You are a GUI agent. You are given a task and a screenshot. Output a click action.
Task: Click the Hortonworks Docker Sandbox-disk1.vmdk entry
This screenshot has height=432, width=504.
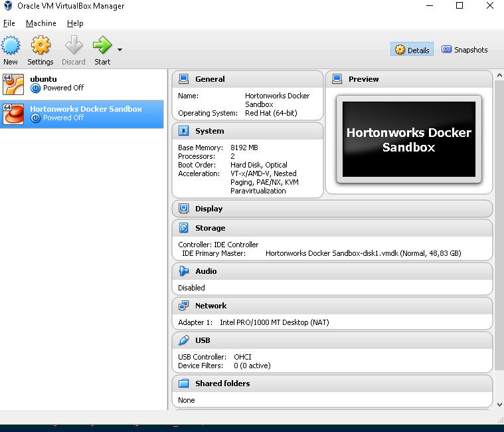(363, 253)
